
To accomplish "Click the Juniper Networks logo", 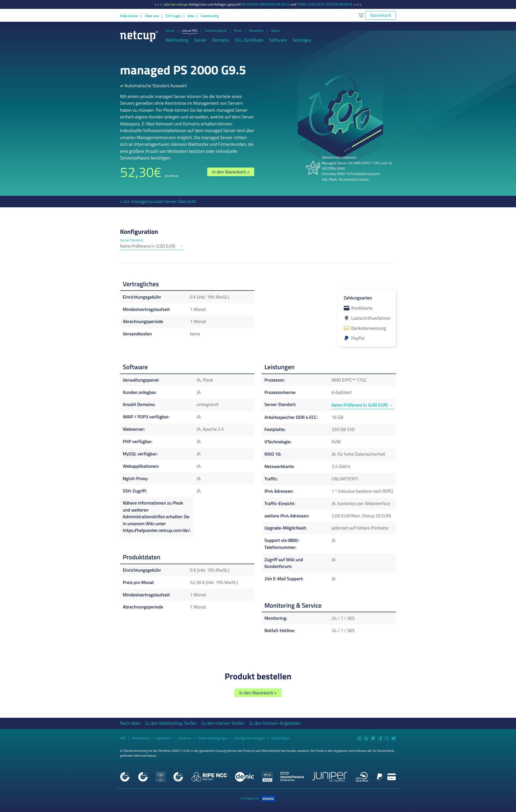I will [329, 777].
